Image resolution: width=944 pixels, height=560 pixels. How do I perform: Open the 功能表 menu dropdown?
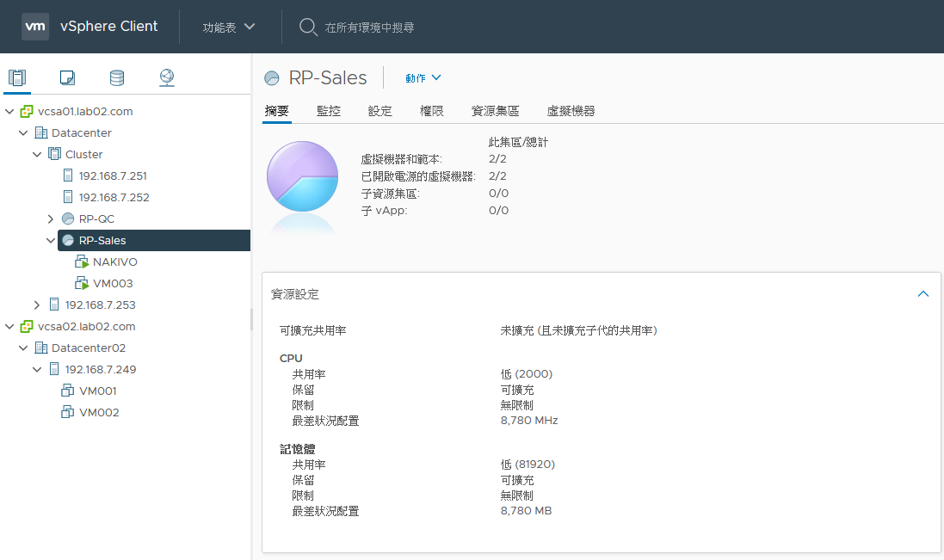click(229, 27)
